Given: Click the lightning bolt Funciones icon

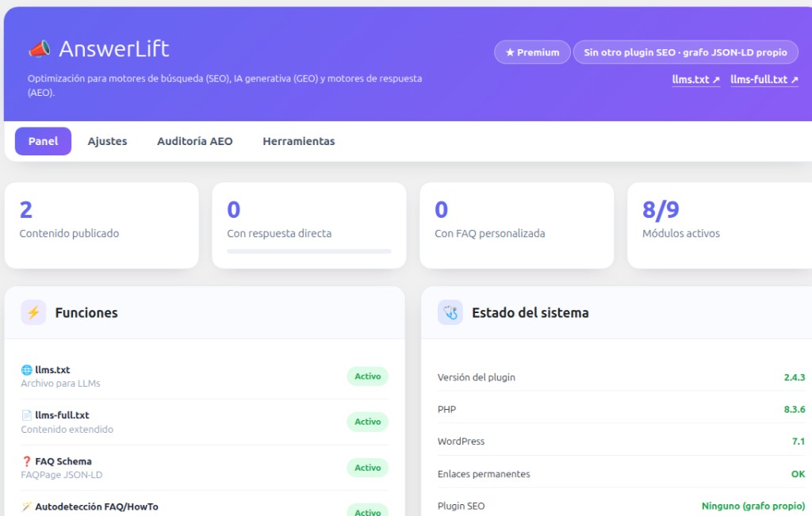Looking at the screenshot, I should [33, 312].
